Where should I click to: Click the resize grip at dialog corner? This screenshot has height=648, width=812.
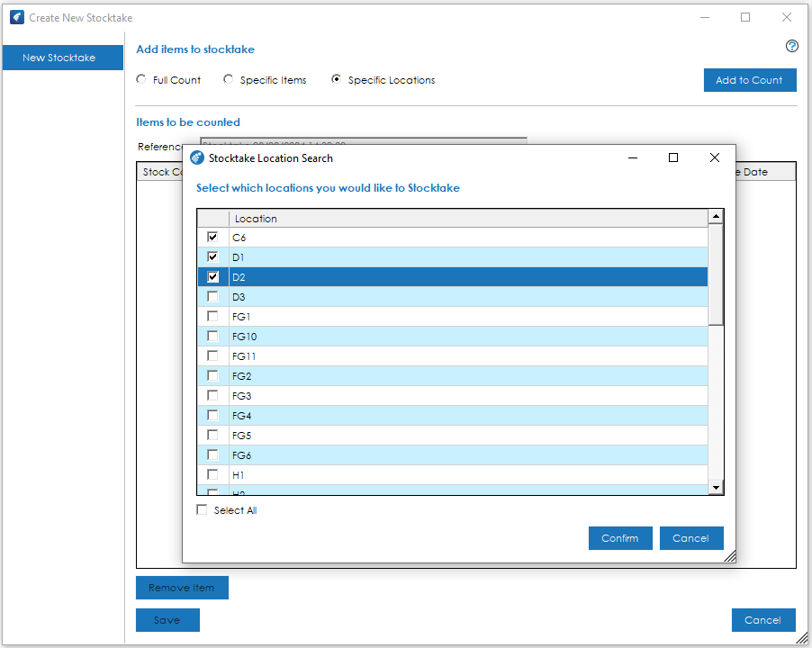click(x=731, y=556)
